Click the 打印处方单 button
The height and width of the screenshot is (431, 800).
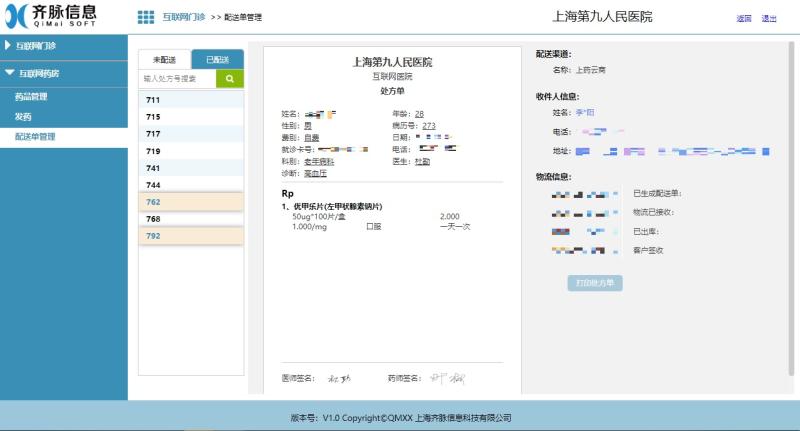point(597,283)
